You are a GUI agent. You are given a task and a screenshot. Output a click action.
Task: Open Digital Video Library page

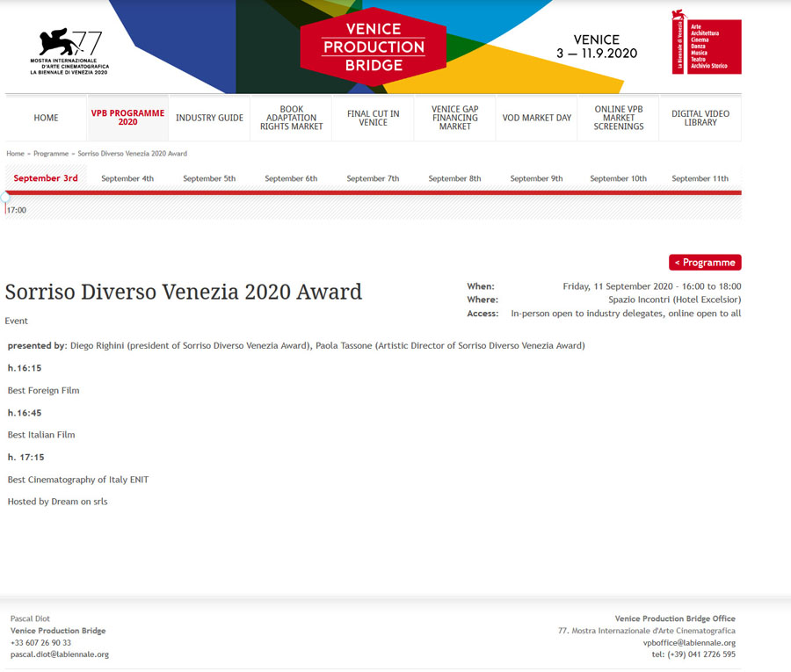(x=700, y=118)
